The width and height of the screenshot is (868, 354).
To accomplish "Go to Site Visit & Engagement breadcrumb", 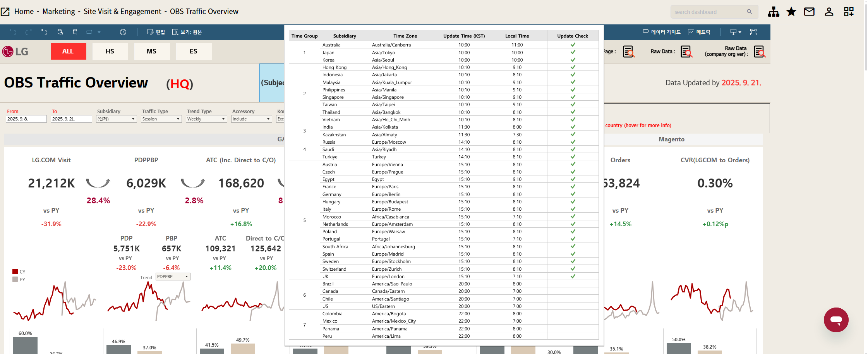I will point(122,12).
